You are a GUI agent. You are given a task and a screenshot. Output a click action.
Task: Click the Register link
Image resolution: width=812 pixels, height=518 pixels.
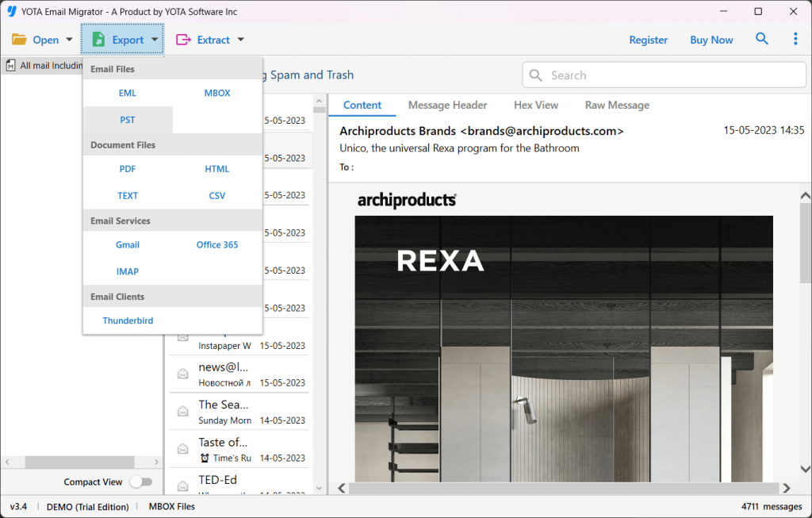click(648, 40)
